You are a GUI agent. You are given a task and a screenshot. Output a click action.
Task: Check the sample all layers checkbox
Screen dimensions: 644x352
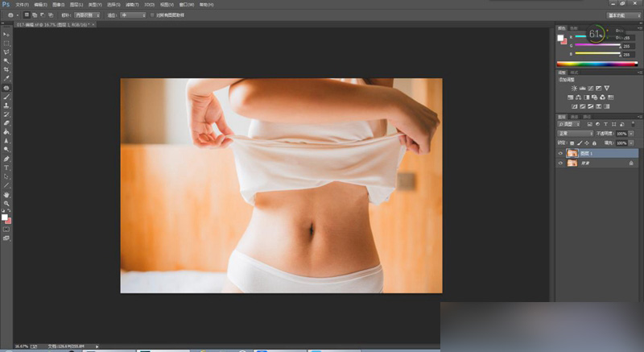(152, 15)
